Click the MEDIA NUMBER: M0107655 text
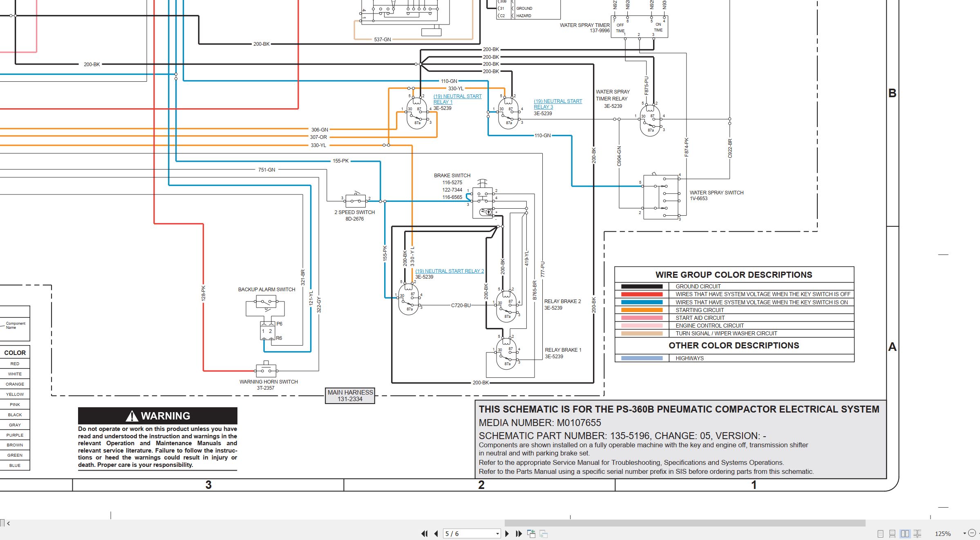The width and height of the screenshot is (980, 540). point(540,423)
